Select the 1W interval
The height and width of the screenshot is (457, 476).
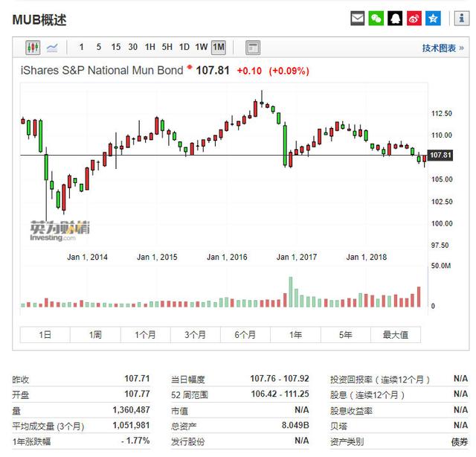click(x=202, y=47)
